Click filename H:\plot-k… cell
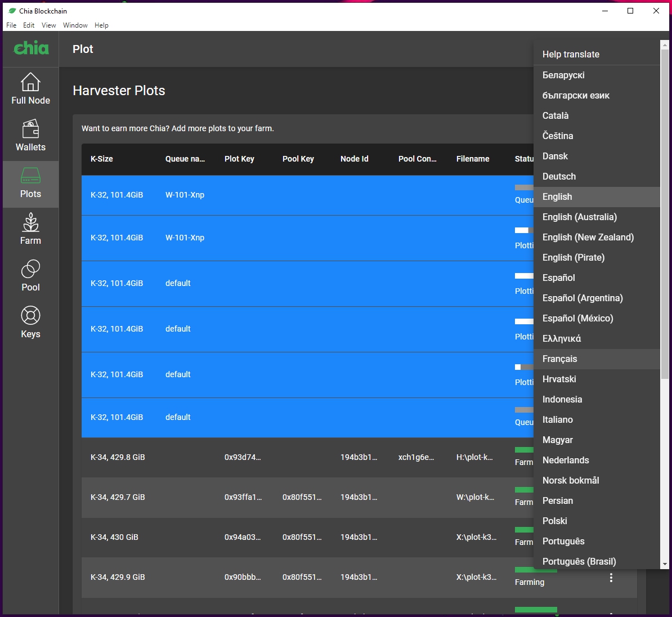Viewport: 672px width, 617px height. (x=474, y=457)
